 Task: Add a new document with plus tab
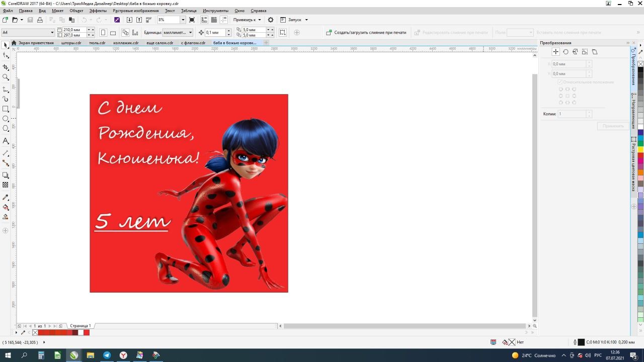(266, 43)
